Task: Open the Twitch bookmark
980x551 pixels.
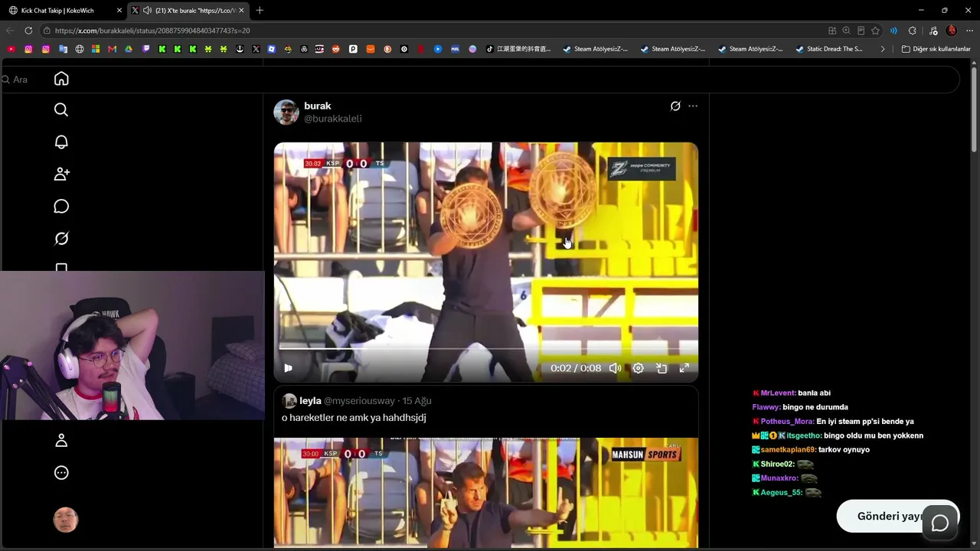Action: [145, 49]
